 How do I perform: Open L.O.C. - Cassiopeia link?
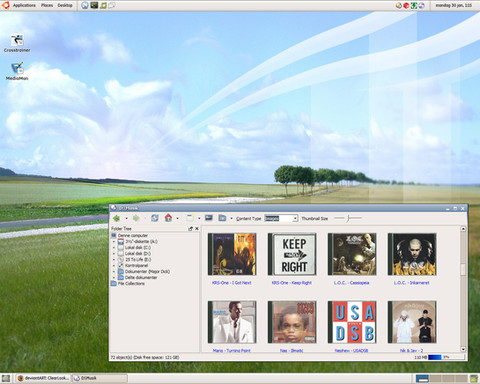coord(352,283)
